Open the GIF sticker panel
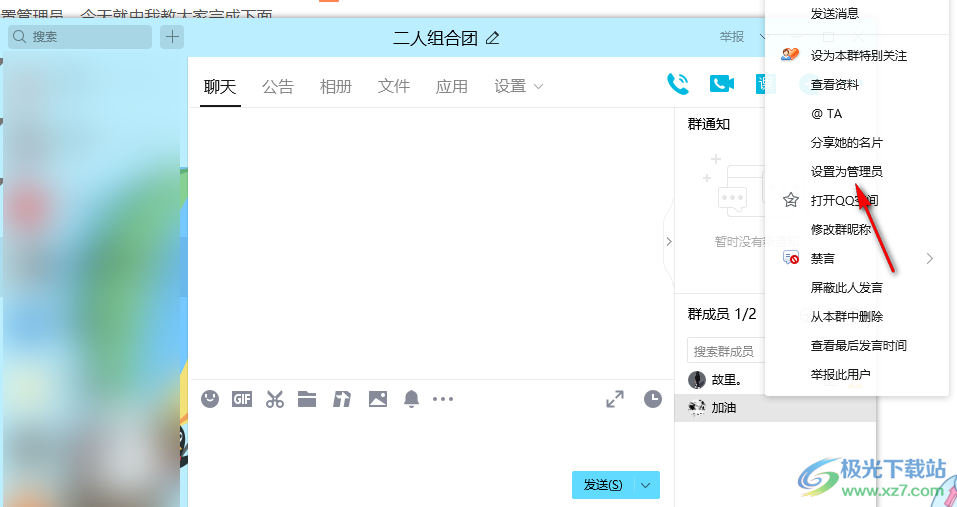Screen dimensions: 957x507 click(242, 399)
